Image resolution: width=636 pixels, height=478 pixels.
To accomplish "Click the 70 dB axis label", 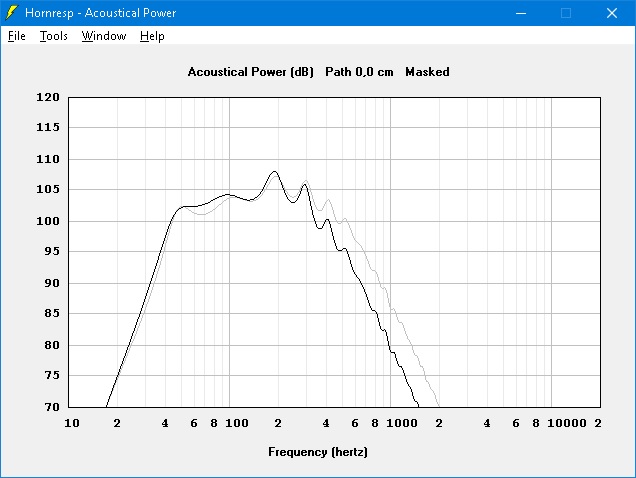I will click(x=52, y=407).
